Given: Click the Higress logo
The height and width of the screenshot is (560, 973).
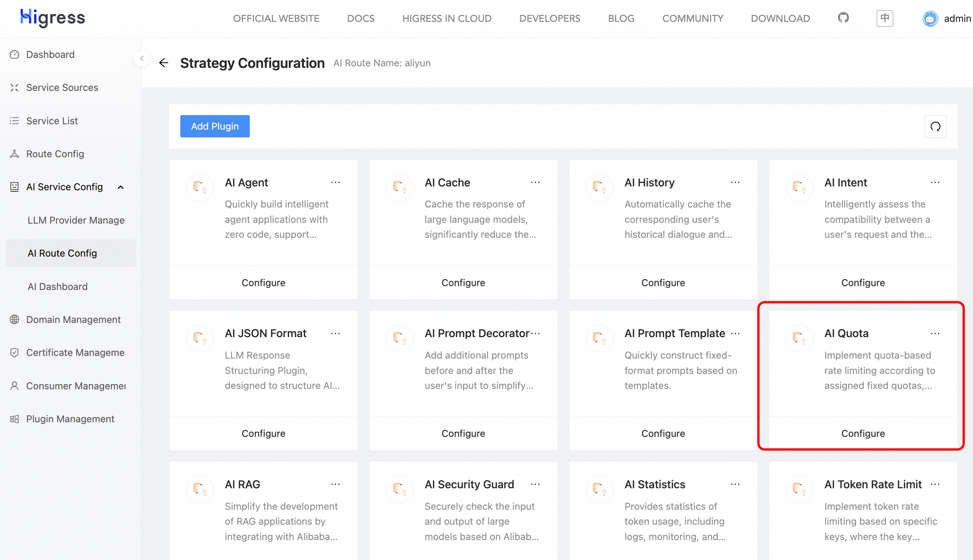Looking at the screenshot, I should (53, 18).
